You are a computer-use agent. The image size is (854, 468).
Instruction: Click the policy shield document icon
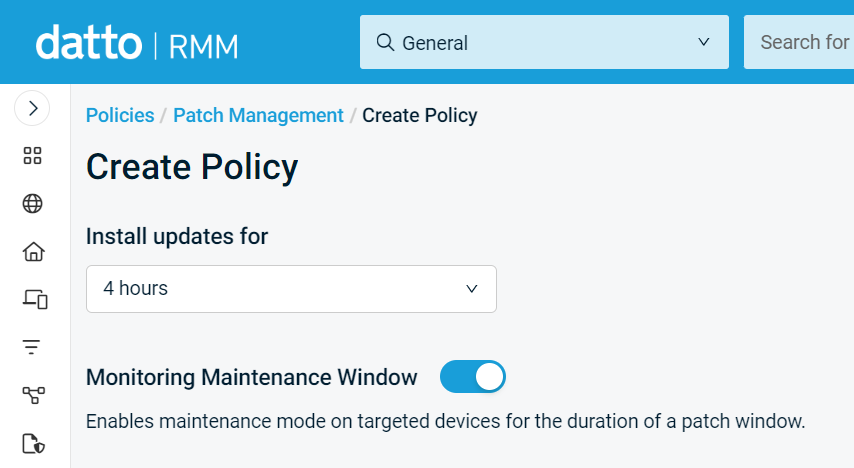coord(34,443)
